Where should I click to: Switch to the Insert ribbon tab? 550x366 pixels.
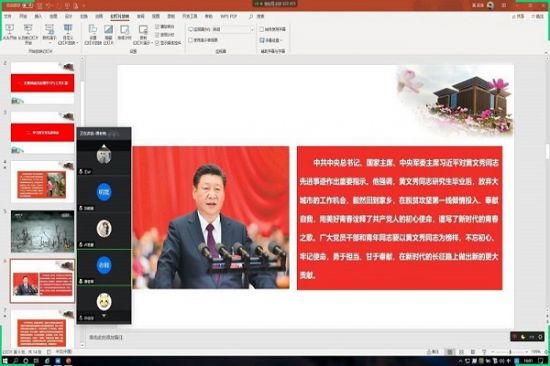click(x=38, y=16)
